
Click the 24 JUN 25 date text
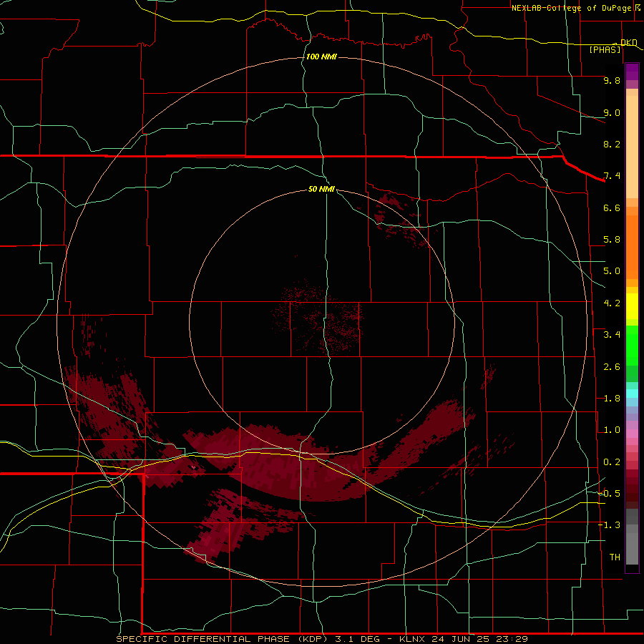tap(459, 639)
